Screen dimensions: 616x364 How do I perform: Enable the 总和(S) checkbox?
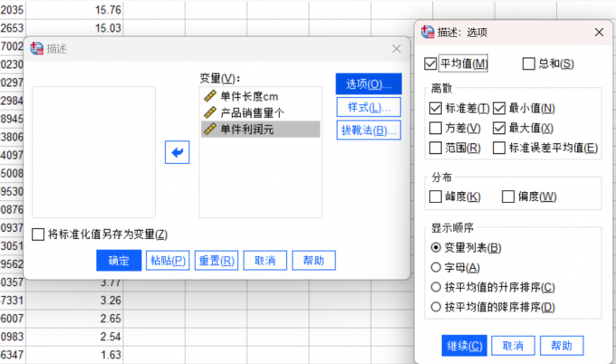pyautogui.click(x=529, y=63)
